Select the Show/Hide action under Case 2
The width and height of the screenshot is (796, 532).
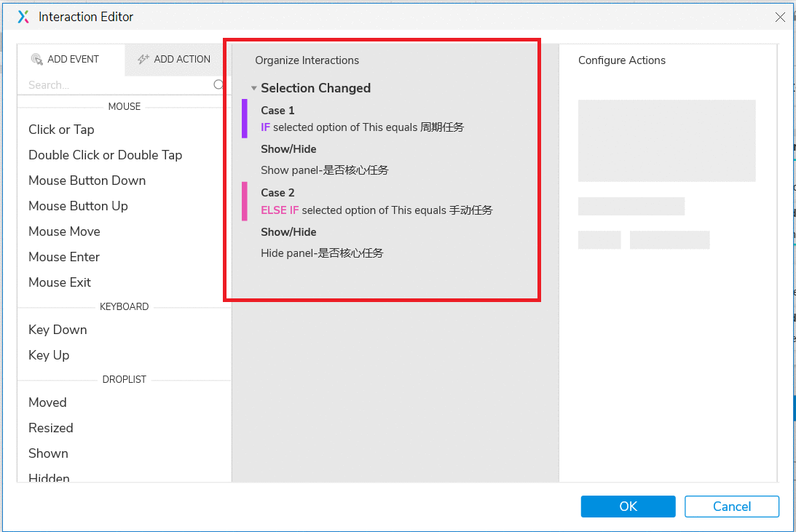click(288, 232)
